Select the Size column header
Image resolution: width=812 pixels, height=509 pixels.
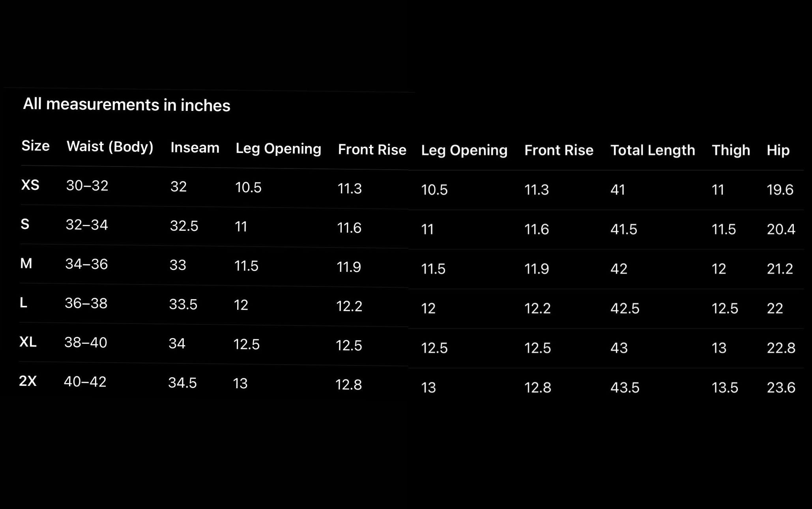36,146
